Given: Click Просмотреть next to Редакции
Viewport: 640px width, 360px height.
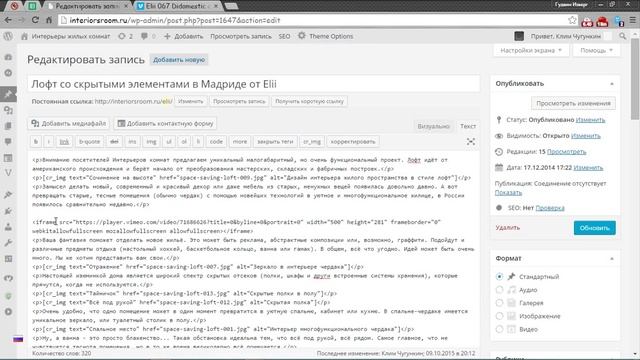Looking at the screenshot, I should (567, 151).
